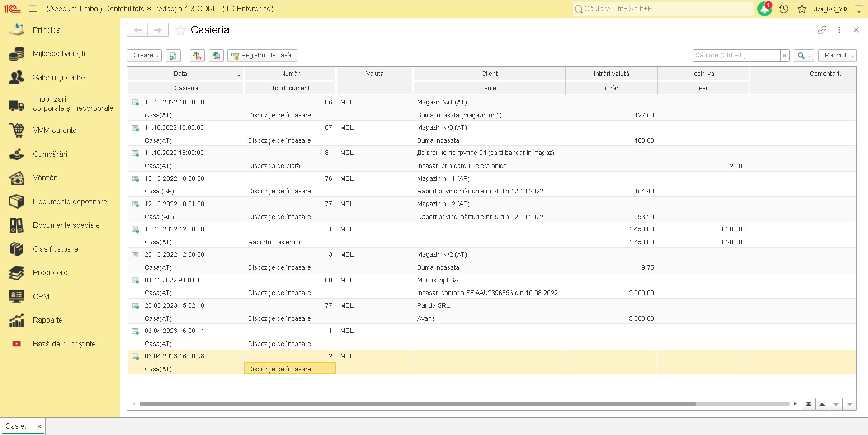Viewport: 868px width, 435px height.
Task: Move list up one row button
Action: coord(822,404)
